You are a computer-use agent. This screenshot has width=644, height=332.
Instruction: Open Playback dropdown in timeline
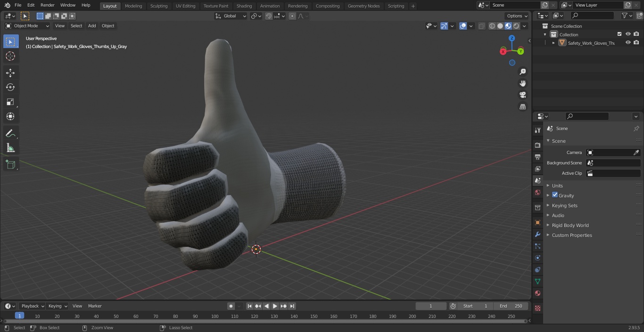[32, 306]
